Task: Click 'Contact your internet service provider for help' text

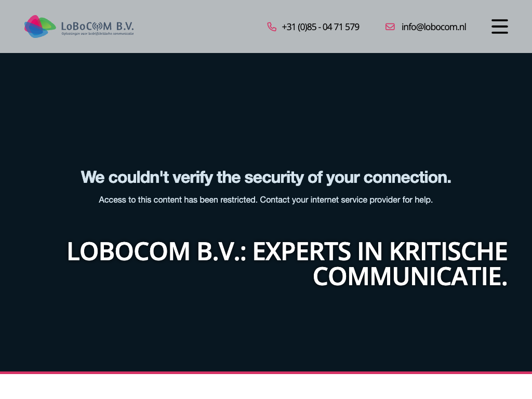Action: 346,199
